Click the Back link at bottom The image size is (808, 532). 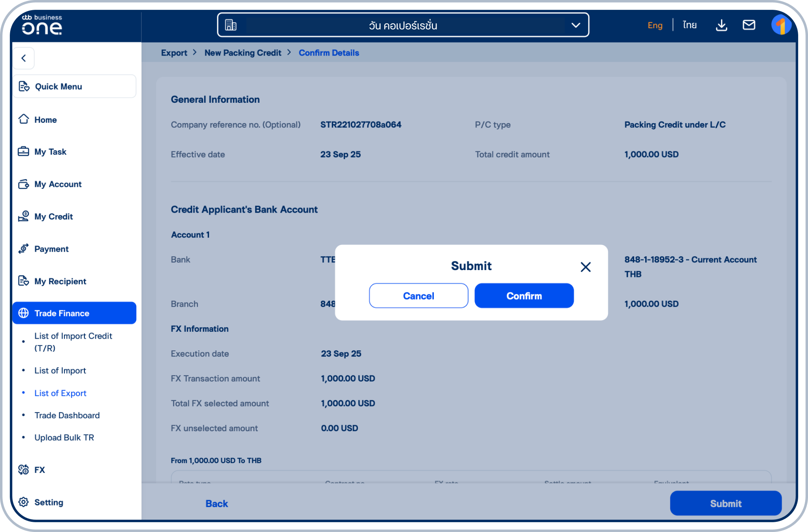(x=216, y=503)
